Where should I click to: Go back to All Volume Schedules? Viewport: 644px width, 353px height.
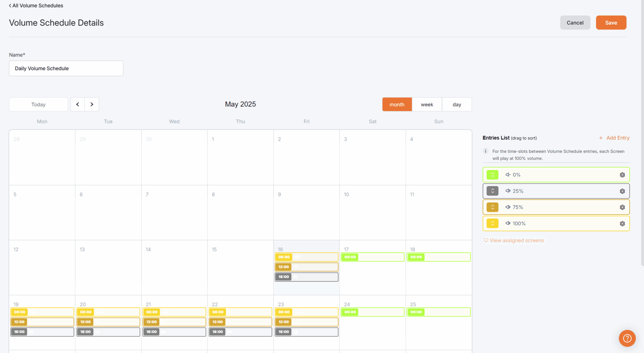[x=36, y=6]
